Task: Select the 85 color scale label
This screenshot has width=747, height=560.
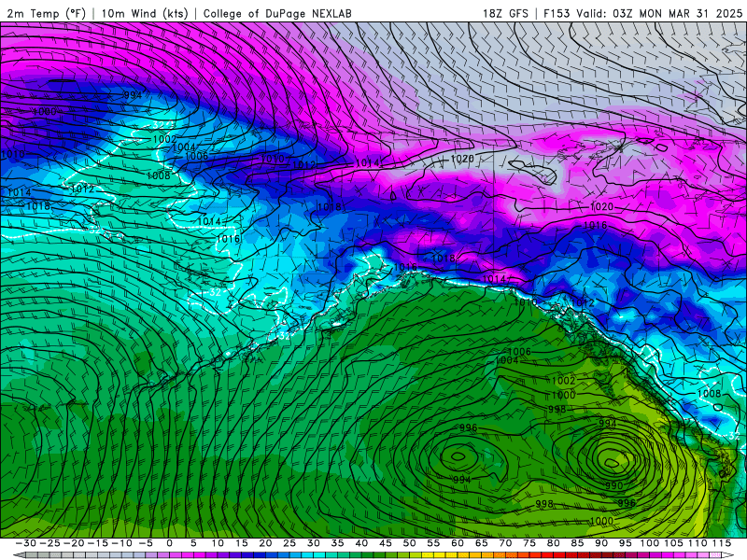Action: (577, 543)
